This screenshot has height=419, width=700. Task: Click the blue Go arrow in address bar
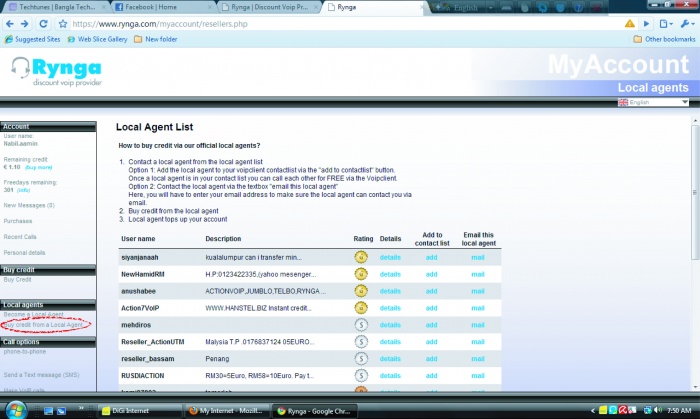[646, 24]
